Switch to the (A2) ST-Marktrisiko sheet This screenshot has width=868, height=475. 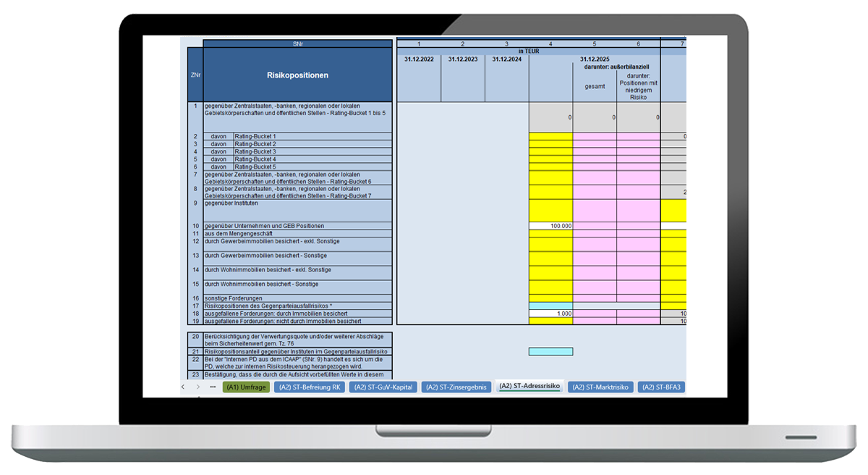[x=602, y=387]
